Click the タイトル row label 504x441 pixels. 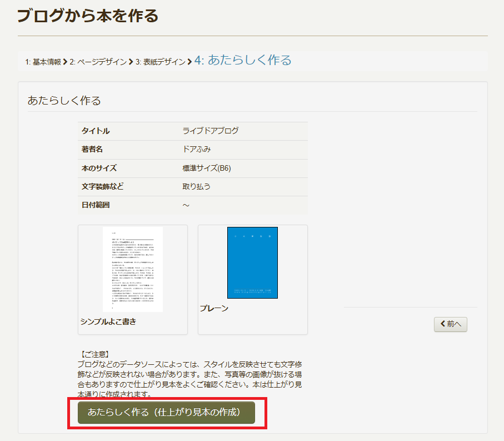pyautogui.click(x=96, y=131)
